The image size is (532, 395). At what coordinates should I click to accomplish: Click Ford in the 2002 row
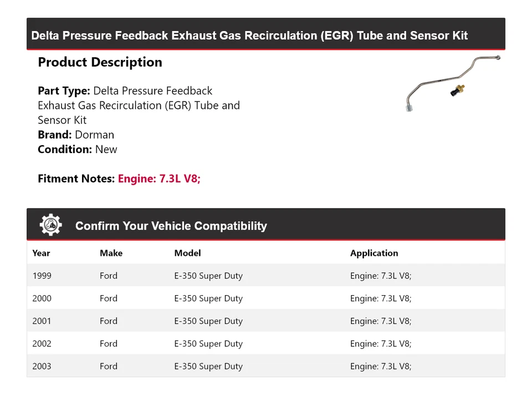click(x=109, y=344)
